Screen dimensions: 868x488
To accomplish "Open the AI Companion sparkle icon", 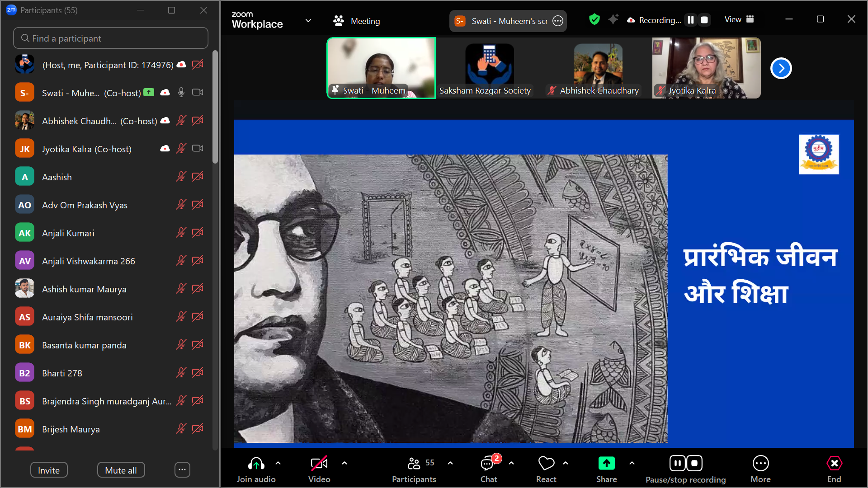I will tap(613, 19).
